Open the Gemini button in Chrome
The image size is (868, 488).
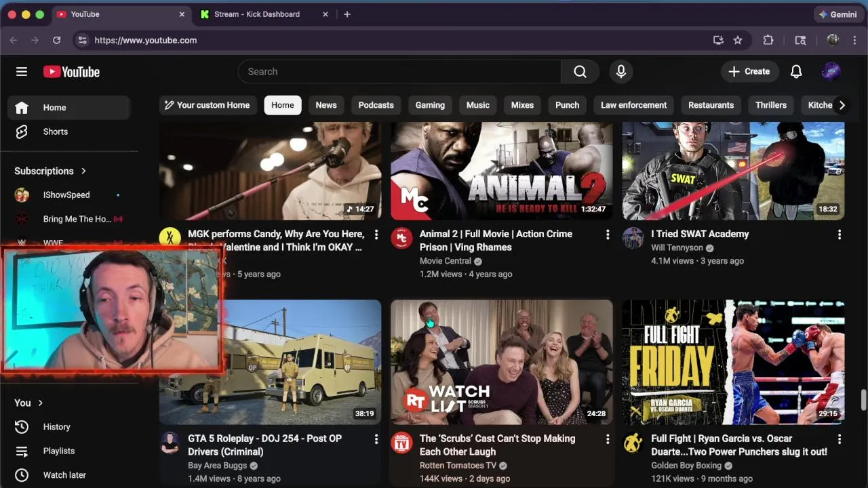tap(838, 14)
